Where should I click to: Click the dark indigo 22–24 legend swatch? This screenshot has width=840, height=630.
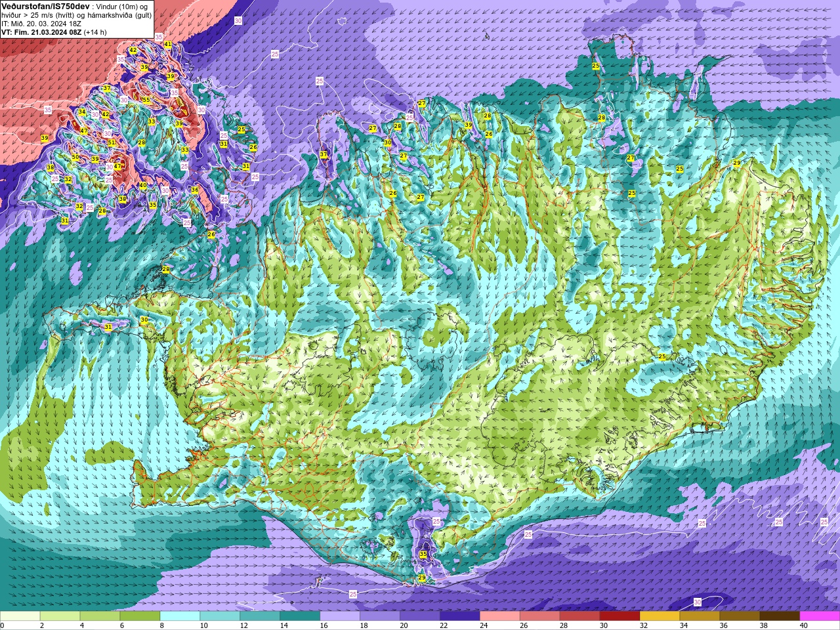(x=461, y=616)
